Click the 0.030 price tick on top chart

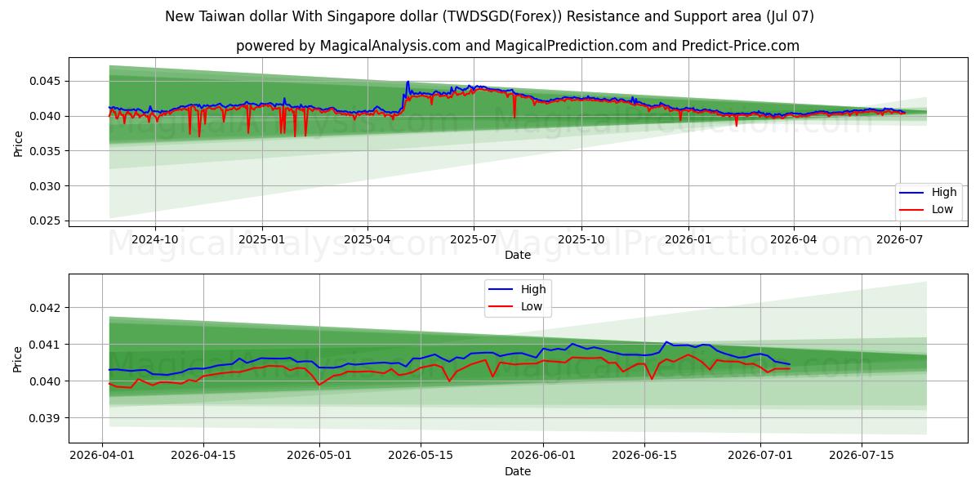(47, 186)
